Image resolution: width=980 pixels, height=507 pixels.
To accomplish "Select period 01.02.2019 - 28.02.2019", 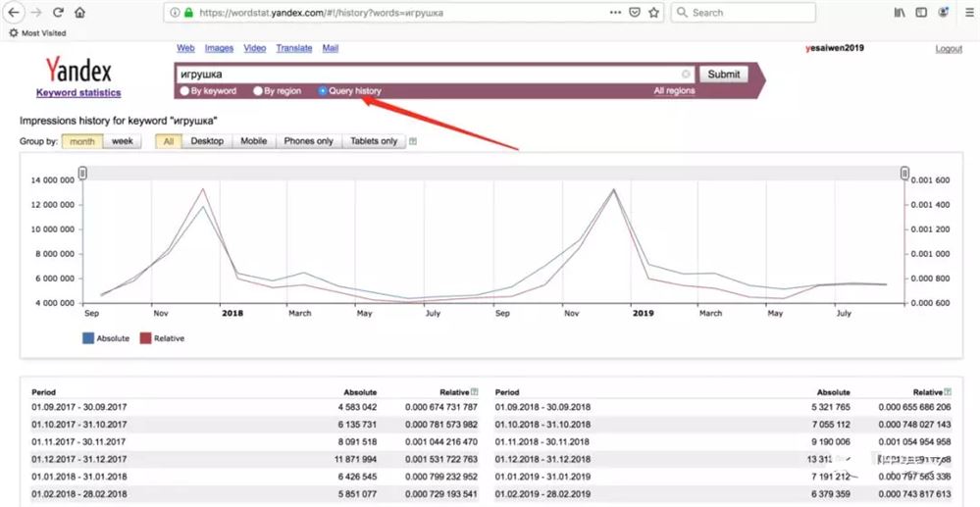I will 543,494.
